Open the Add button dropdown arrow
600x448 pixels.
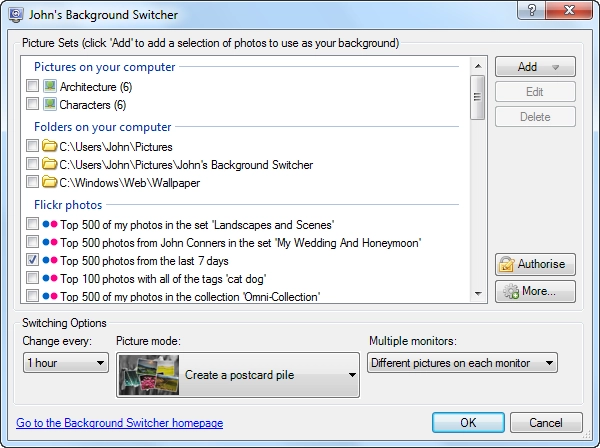[556, 67]
